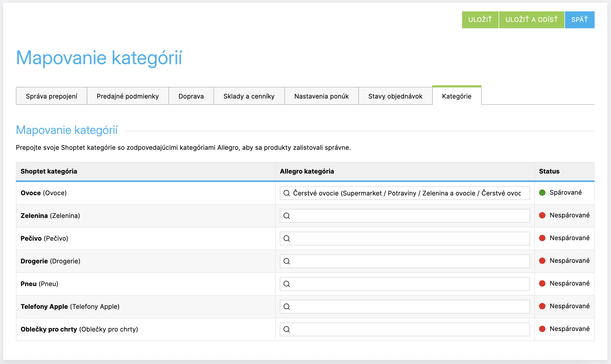
Task: Click search icon in Drogerie row
Action: point(287,261)
